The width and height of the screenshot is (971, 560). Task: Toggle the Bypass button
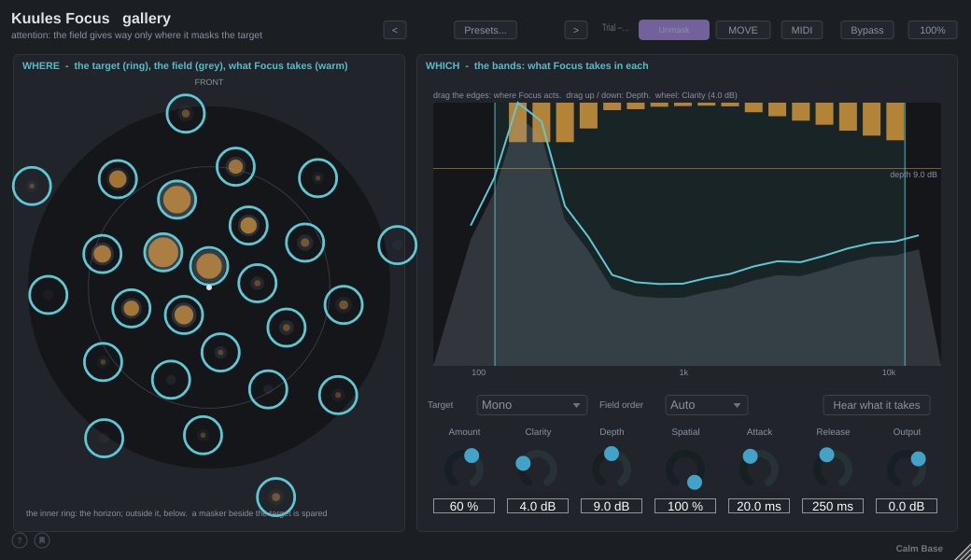(x=867, y=30)
